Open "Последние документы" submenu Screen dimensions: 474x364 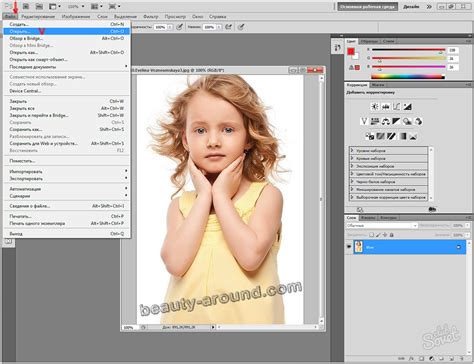tap(67, 67)
